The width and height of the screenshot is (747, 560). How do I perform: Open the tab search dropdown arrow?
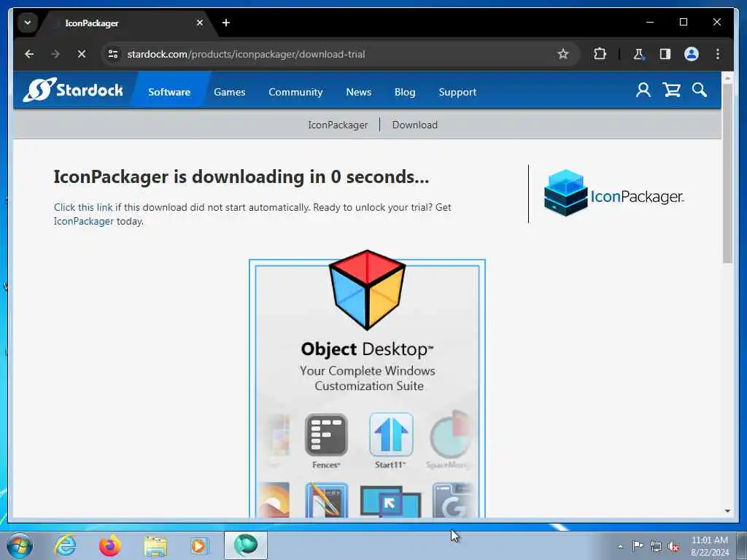click(28, 23)
